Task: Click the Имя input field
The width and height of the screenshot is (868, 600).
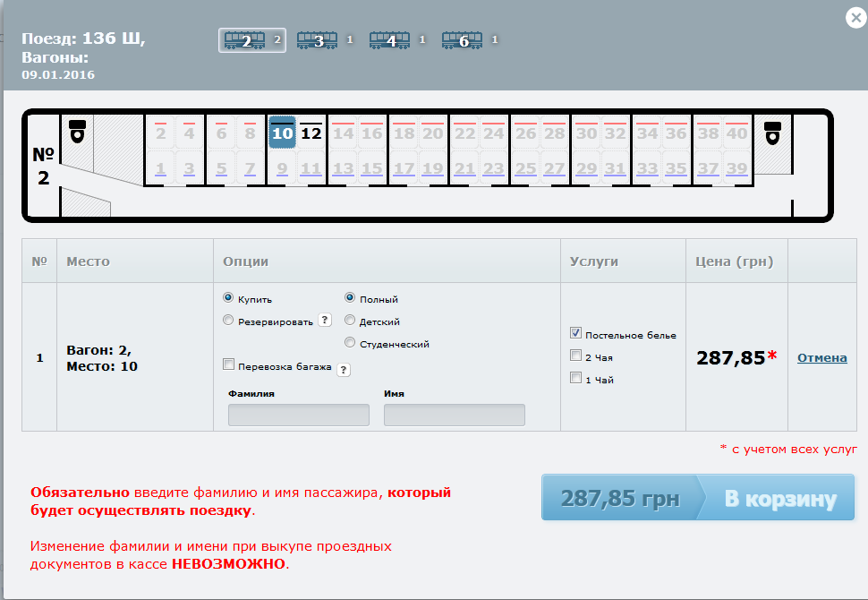Action: click(x=454, y=415)
